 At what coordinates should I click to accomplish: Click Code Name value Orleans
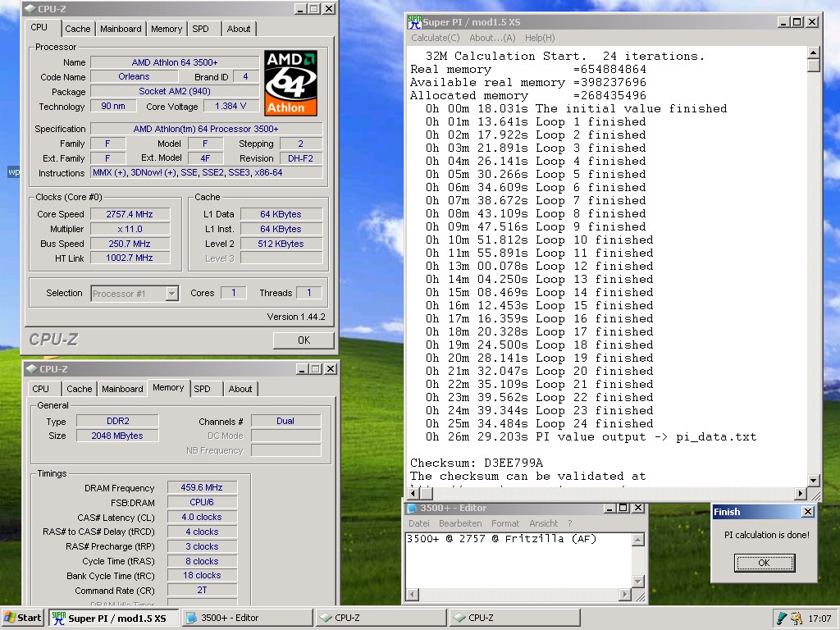134,76
